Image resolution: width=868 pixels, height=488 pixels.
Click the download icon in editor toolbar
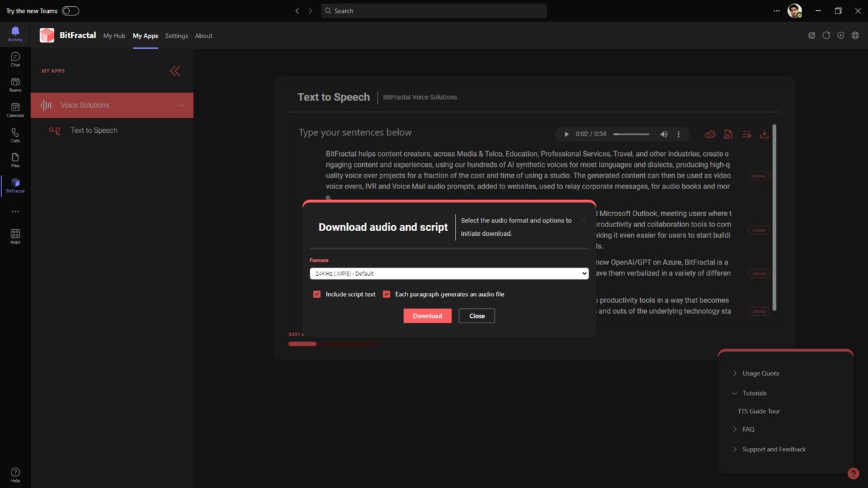(764, 134)
